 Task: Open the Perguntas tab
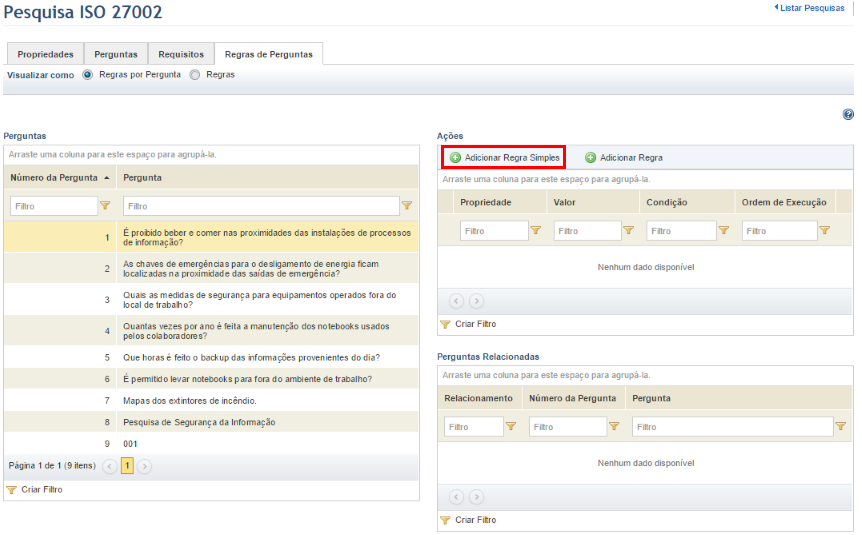tap(115, 54)
